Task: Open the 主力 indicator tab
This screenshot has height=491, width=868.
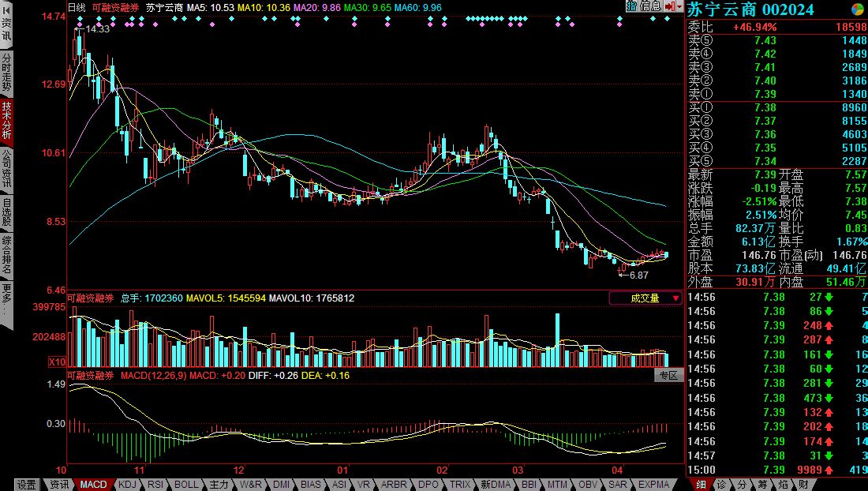Action: [219, 485]
